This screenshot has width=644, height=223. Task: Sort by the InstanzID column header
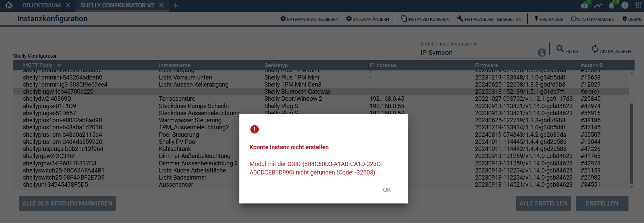[592, 65]
